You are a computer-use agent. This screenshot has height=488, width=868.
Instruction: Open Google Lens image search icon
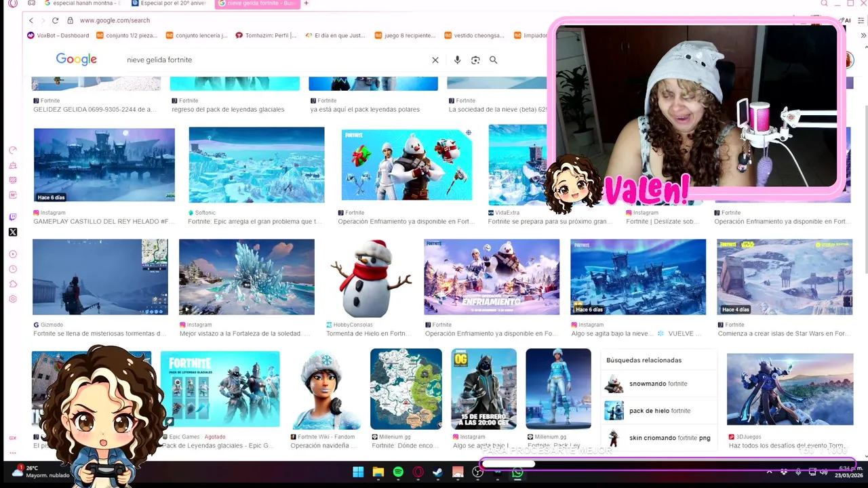pyautogui.click(x=475, y=60)
